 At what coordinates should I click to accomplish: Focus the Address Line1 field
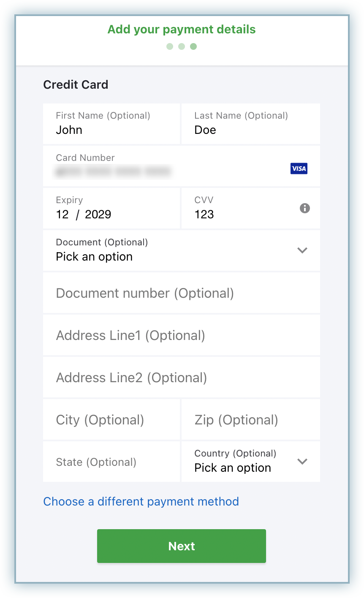[x=182, y=335]
